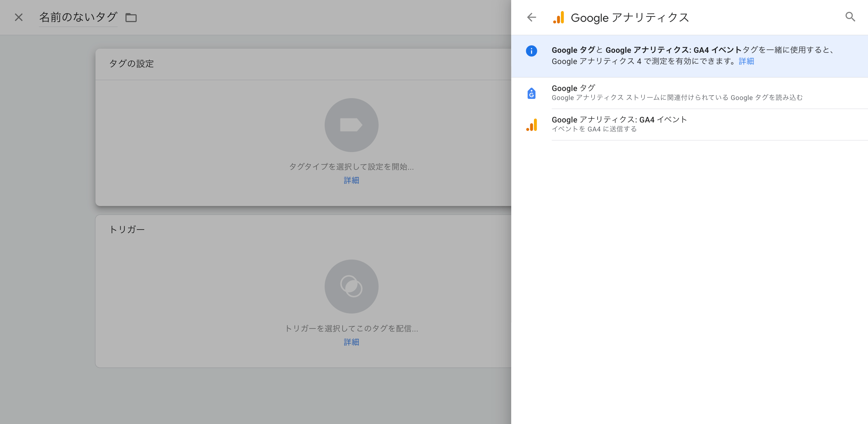Click the トリガー section heading
The image size is (868, 424).
point(127,230)
